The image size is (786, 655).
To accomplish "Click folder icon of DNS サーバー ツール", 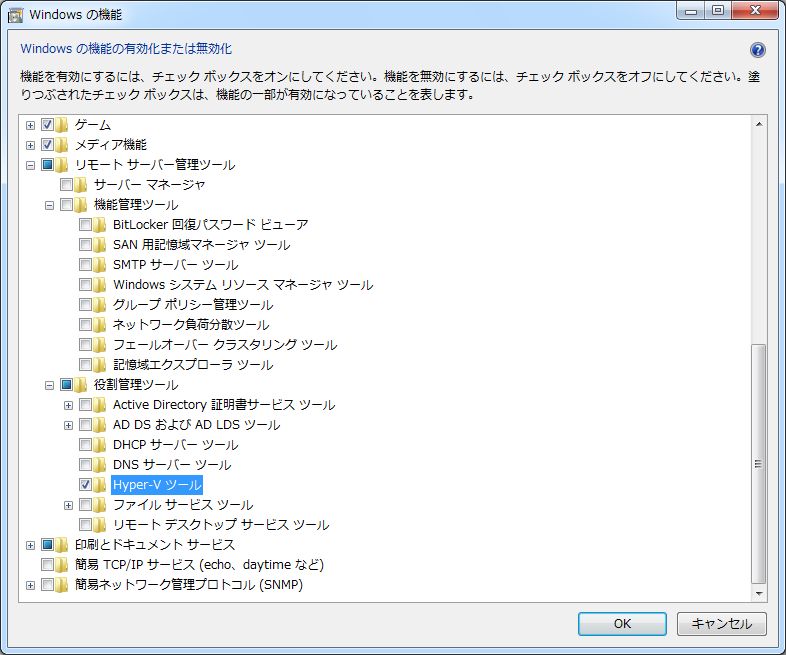I will [100, 465].
